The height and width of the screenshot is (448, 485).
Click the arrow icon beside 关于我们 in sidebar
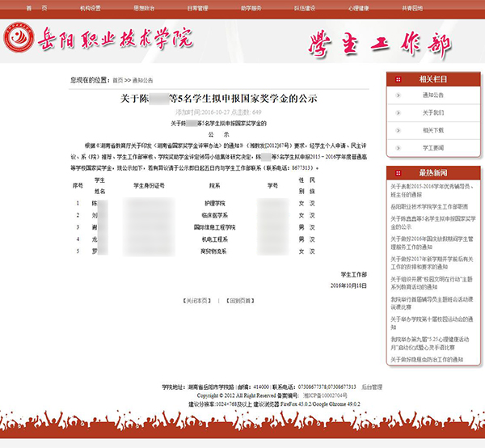point(397,112)
